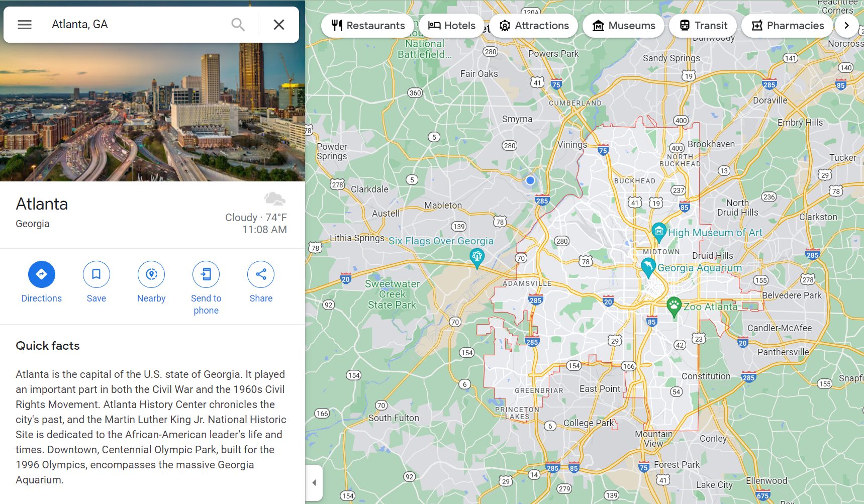Filter by Transit

click(x=703, y=25)
